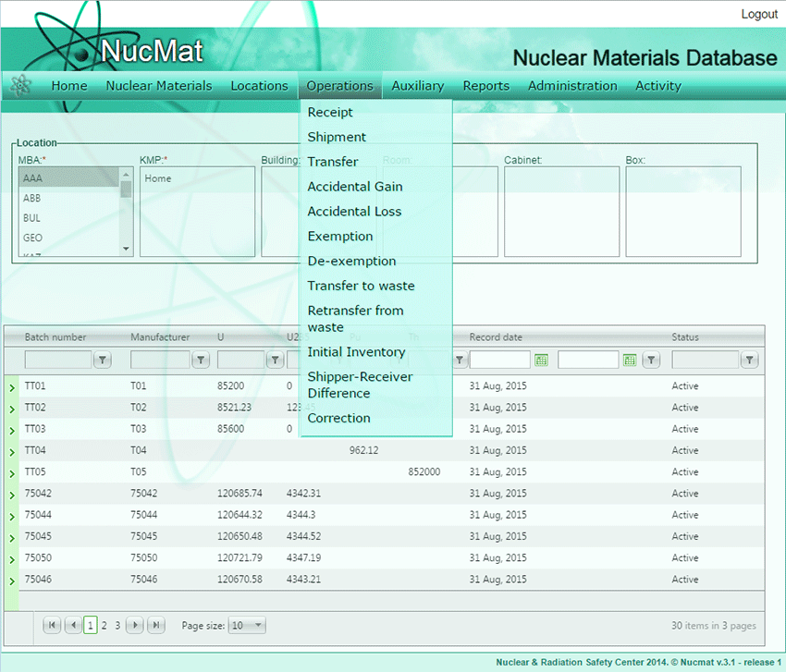Screen dimensions: 786x672
Task: Expand the row for batch 75042
Action: tap(12, 495)
